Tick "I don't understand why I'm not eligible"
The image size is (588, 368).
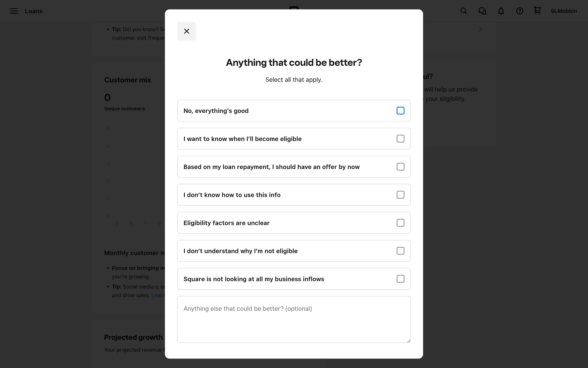(x=400, y=251)
